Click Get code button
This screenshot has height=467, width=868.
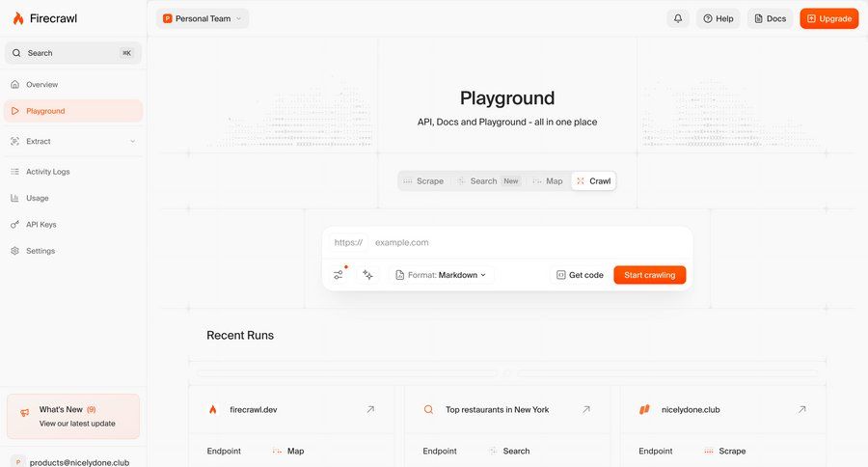tap(580, 275)
